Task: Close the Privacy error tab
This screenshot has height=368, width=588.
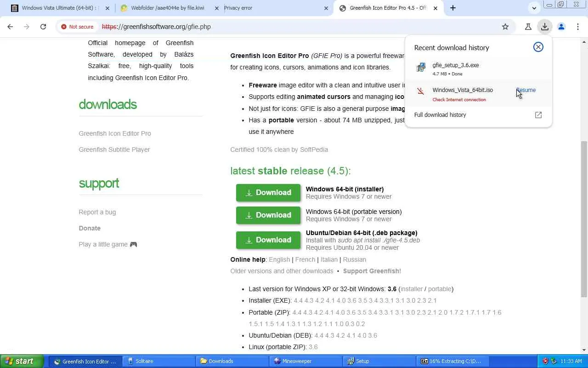Action: coord(326,8)
